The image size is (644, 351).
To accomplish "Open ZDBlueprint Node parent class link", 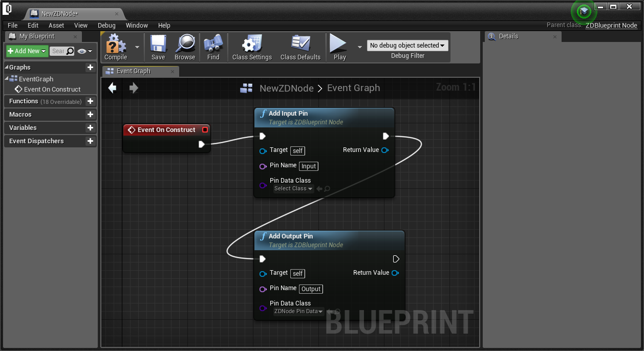I will [611, 25].
